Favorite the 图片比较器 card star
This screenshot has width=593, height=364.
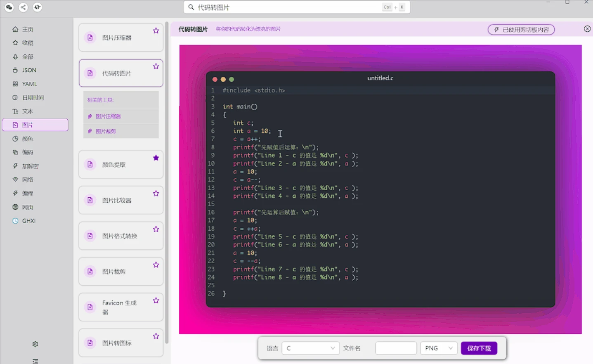[156, 193]
